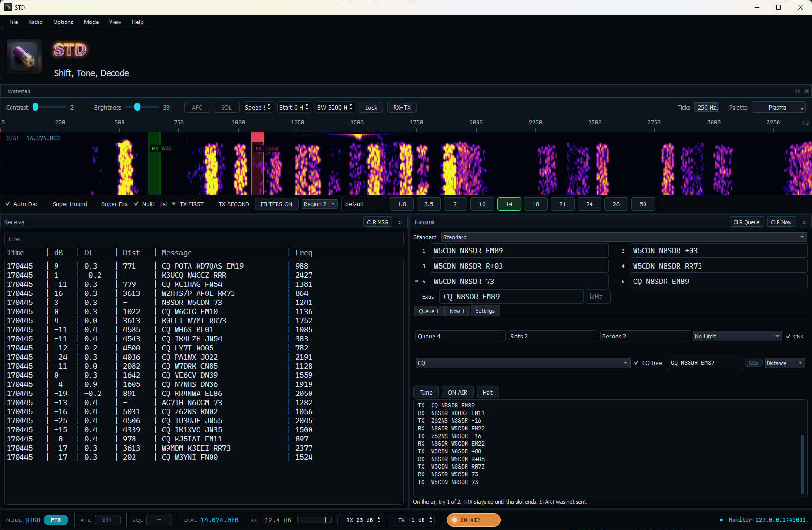Expand the Standard message set dropdown
The image size is (812, 530).
(x=624, y=237)
